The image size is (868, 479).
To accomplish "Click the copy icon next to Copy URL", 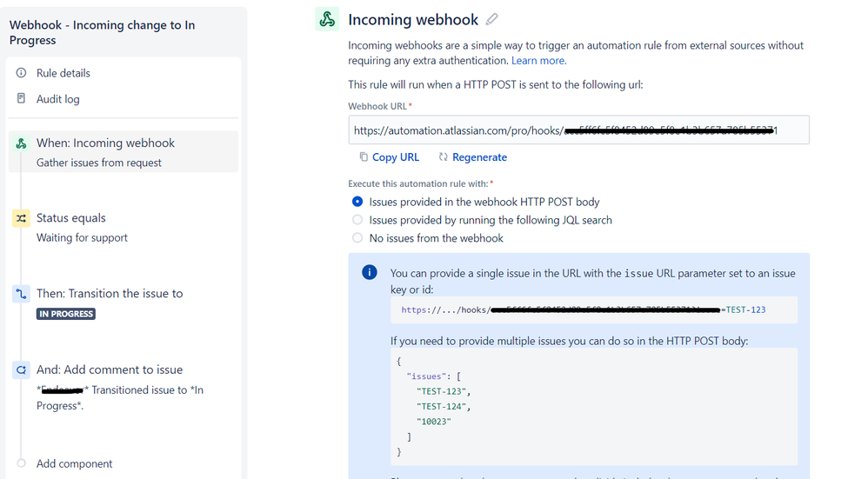I will tap(364, 157).
